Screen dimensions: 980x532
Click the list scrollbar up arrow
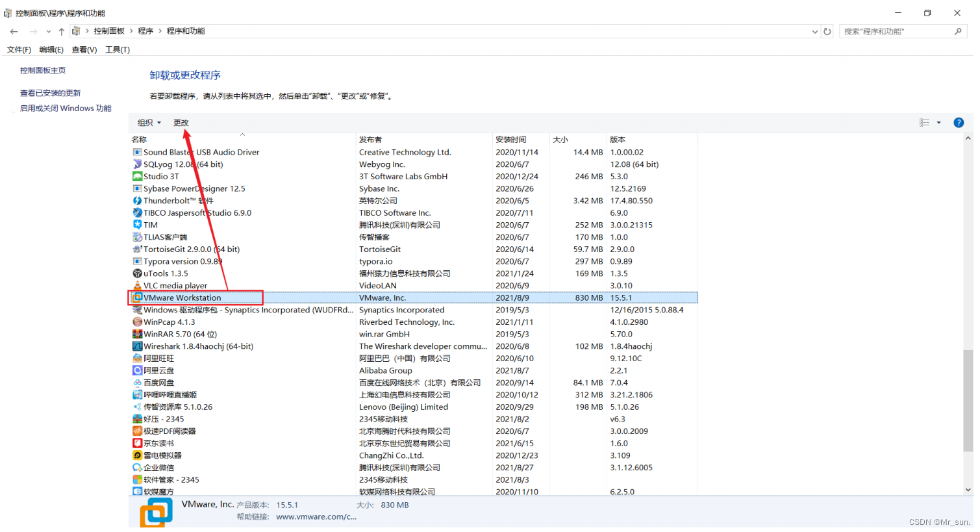[x=968, y=138]
